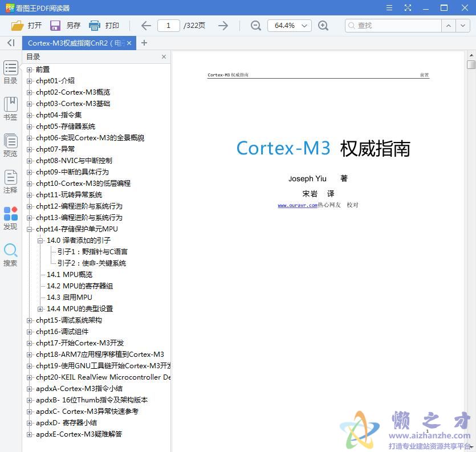Open the find options dropdown beside 查找
476x452 pixels.
[x=463, y=26]
